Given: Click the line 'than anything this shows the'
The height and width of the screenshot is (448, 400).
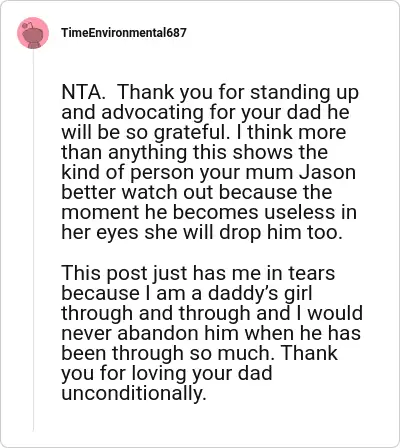Looking at the screenshot, I should (195, 152).
